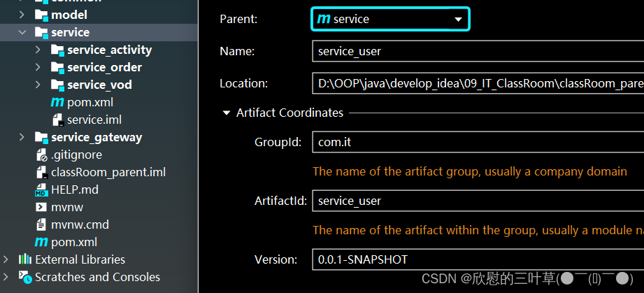Select model folder label in tree
Image resolution: width=644 pixels, height=293 pixels.
point(69,15)
